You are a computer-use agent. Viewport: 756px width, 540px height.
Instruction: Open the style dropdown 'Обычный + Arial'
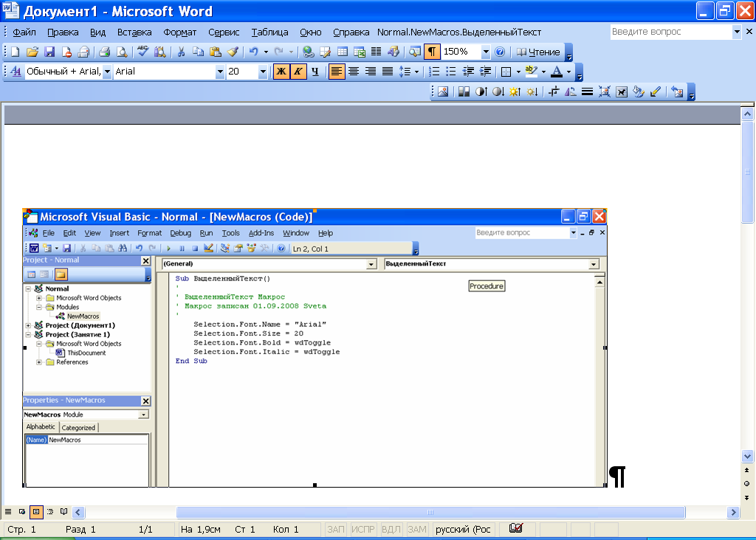click(x=107, y=72)
